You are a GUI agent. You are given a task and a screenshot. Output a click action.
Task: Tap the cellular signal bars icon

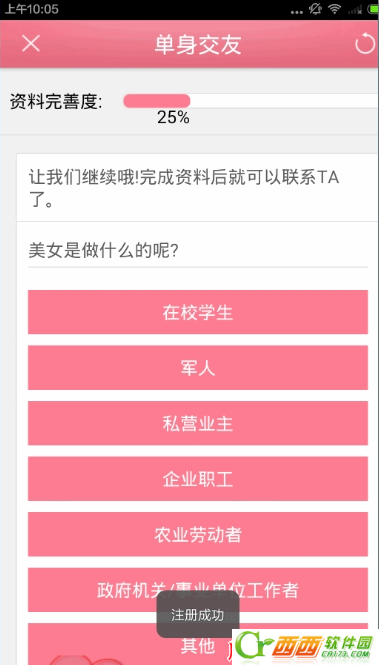click(x=354, y=10)
